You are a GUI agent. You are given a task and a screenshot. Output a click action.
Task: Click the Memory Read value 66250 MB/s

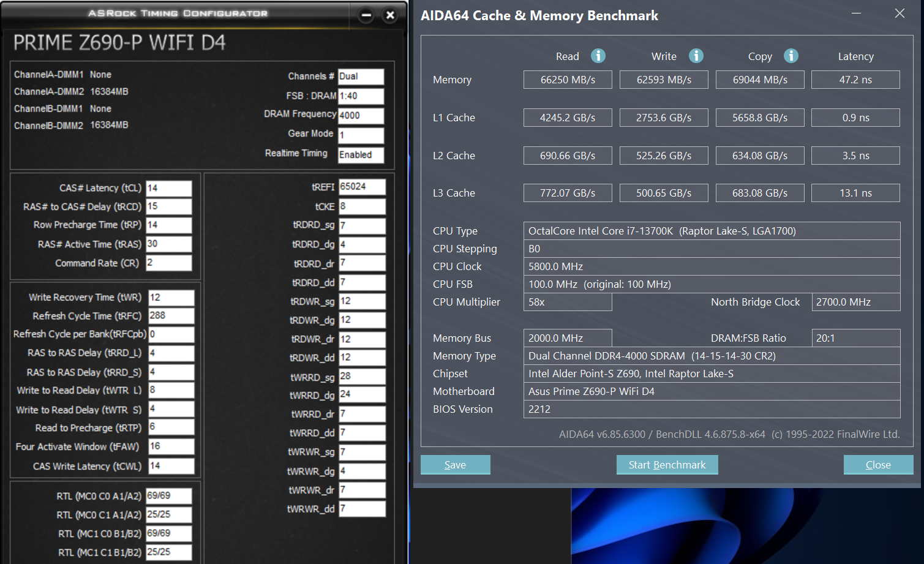point(568,80)
